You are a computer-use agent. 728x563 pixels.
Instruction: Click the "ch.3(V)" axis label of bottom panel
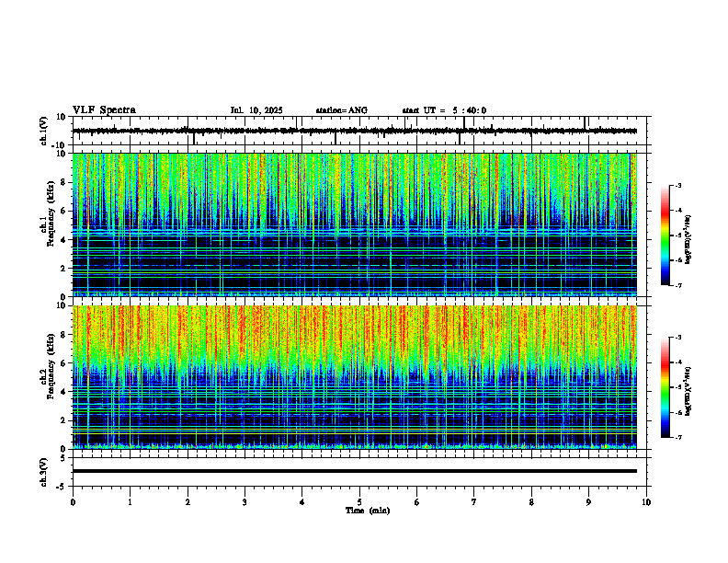click(44, 472)
